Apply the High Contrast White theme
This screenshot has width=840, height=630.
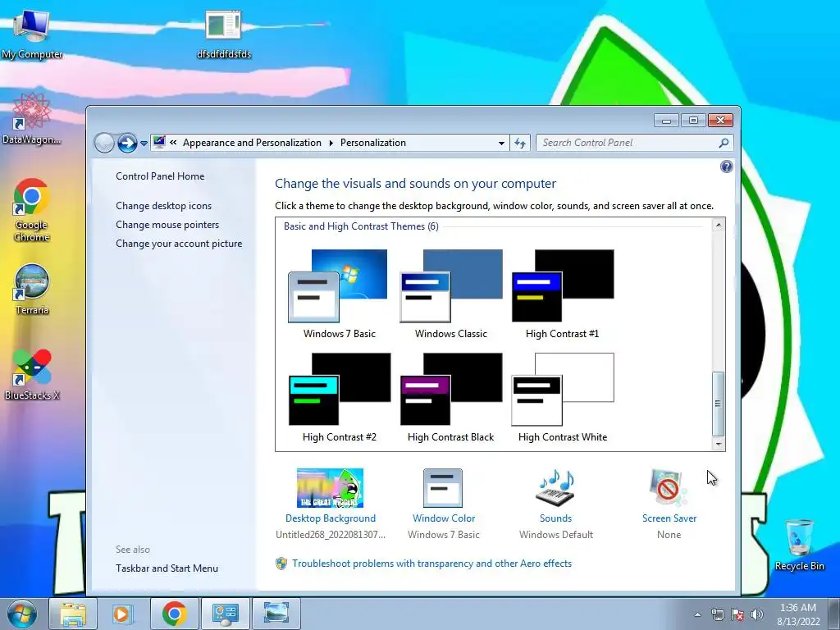coord(563,397)
